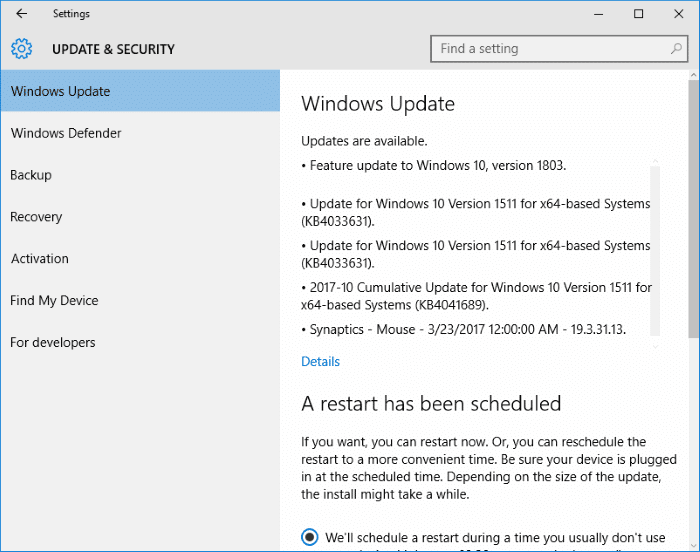700x552 pixels.
Task: Click the Feature update version 1803 entry
Action: click(x=433, y=166)
